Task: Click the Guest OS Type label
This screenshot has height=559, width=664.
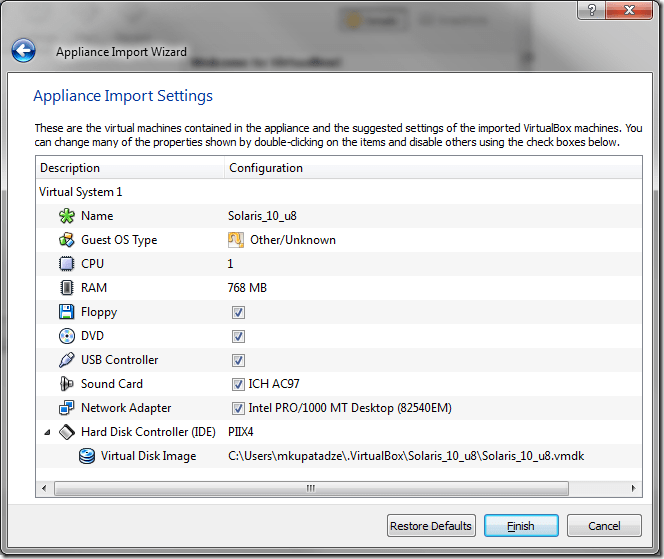Action: point(119,240)
